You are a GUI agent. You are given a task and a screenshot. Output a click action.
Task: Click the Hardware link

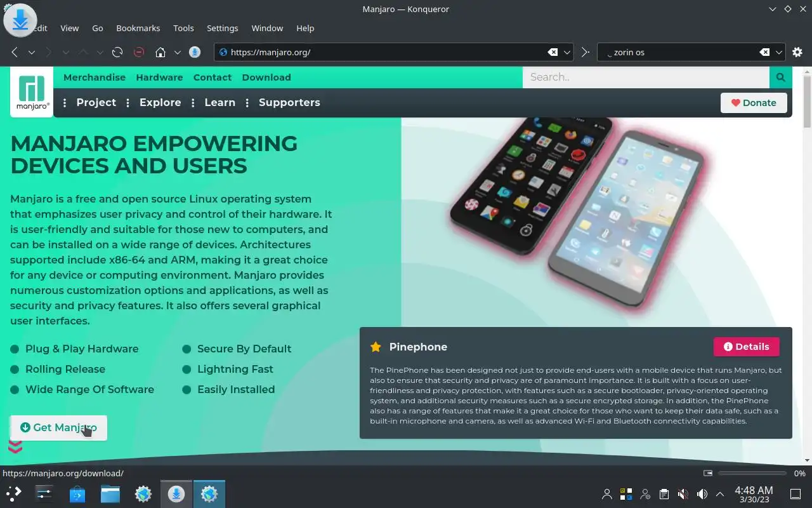pos(159,77)
